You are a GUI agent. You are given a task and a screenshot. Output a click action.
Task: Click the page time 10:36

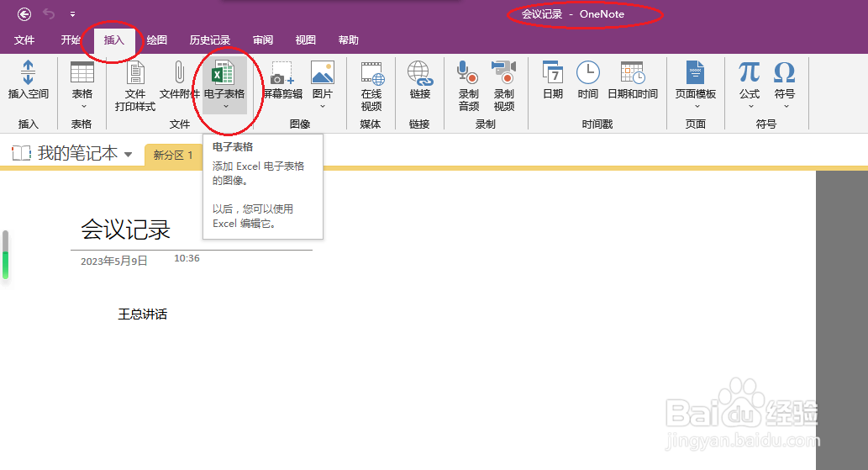click(187, 258)
